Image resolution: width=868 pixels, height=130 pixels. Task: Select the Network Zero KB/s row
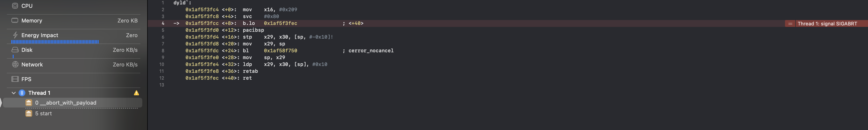point(74,65)
